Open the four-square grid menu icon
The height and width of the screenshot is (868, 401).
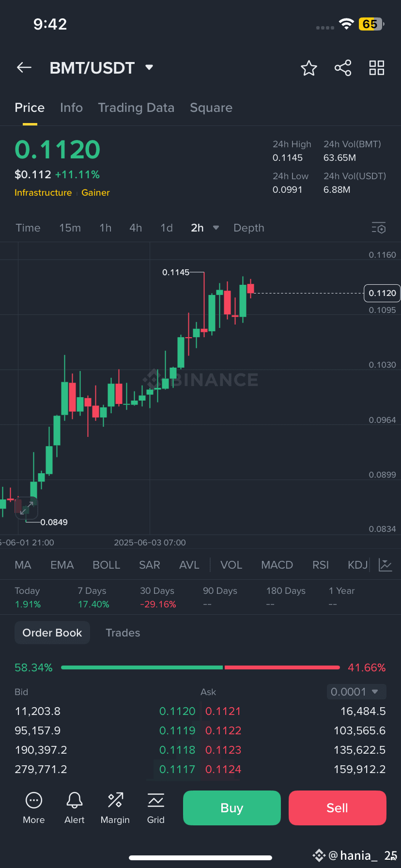[x=377, y=68]
